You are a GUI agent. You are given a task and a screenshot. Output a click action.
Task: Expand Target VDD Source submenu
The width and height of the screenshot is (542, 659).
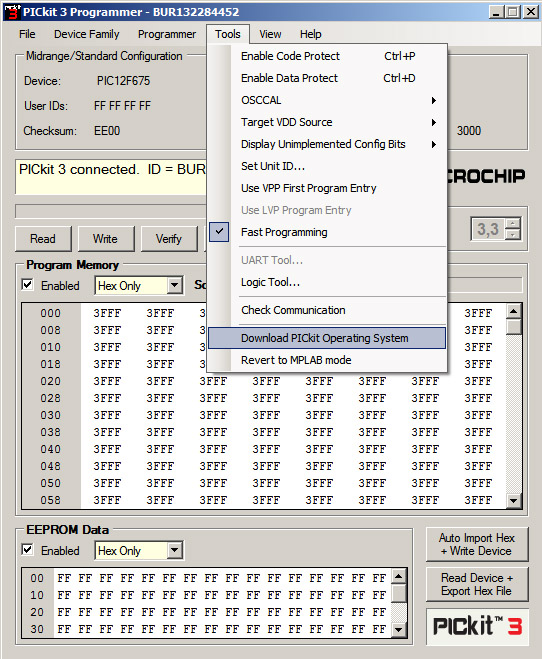coord(326,122)
